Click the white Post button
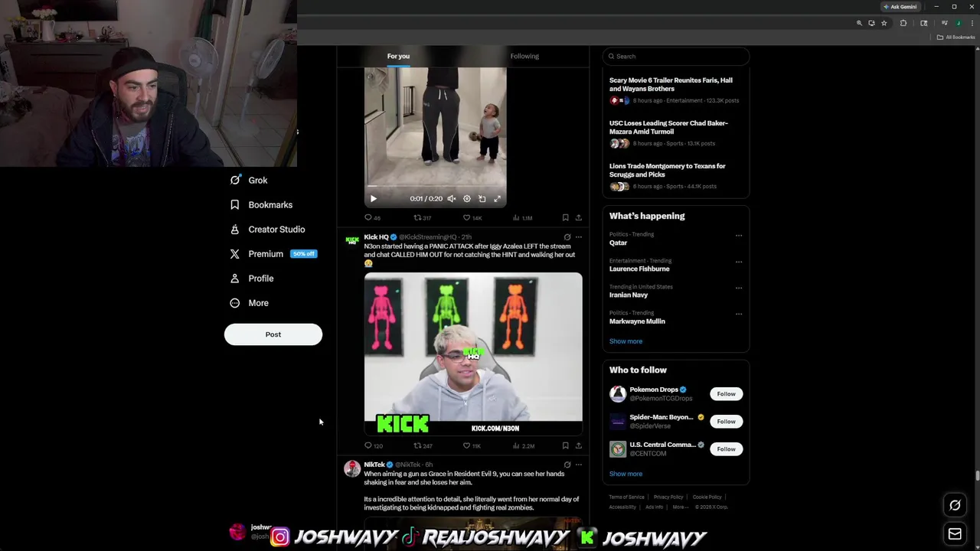This screenshot has width=980, height=551. (x=273, y=334)
